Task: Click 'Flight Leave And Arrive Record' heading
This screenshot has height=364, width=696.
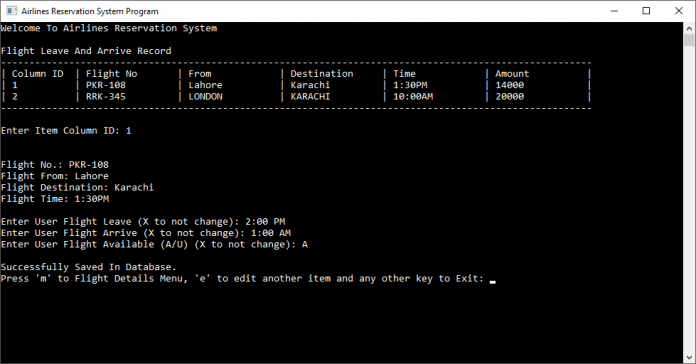Action: pyautogui.click(x=86, y=51)
